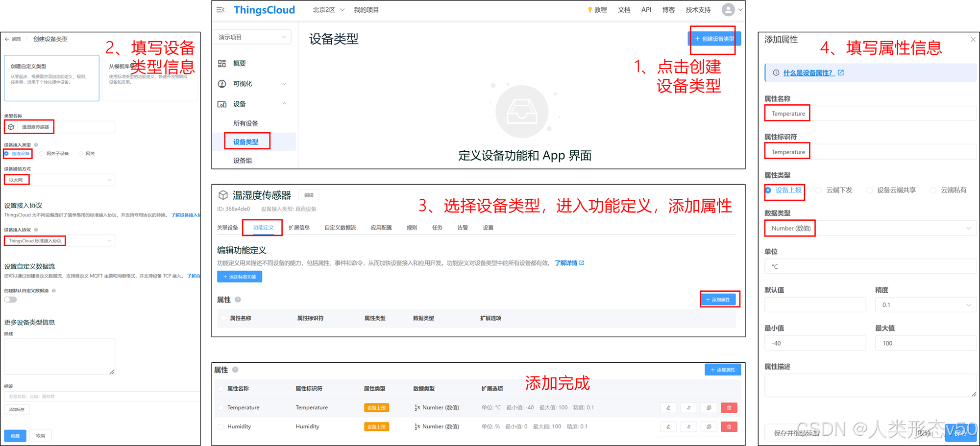Click the help icon beside 设备接入协议 label
This screenshot has height=446, width=980.
click(x=36, y=230)
